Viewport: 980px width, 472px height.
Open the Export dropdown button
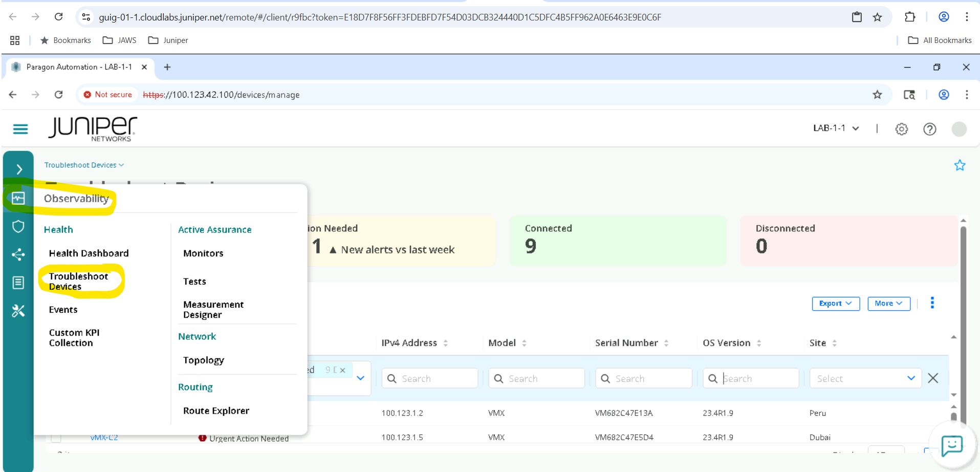coord(835,304)
